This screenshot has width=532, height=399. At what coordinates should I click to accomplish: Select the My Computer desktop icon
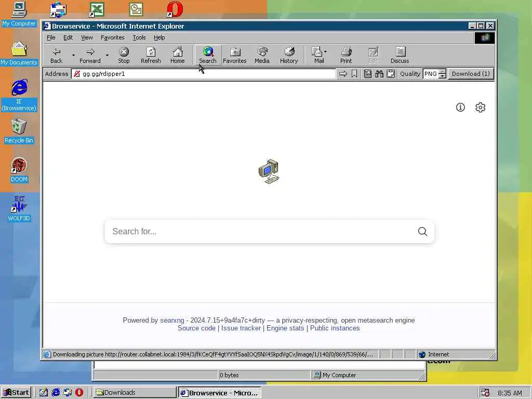point(19,14)
